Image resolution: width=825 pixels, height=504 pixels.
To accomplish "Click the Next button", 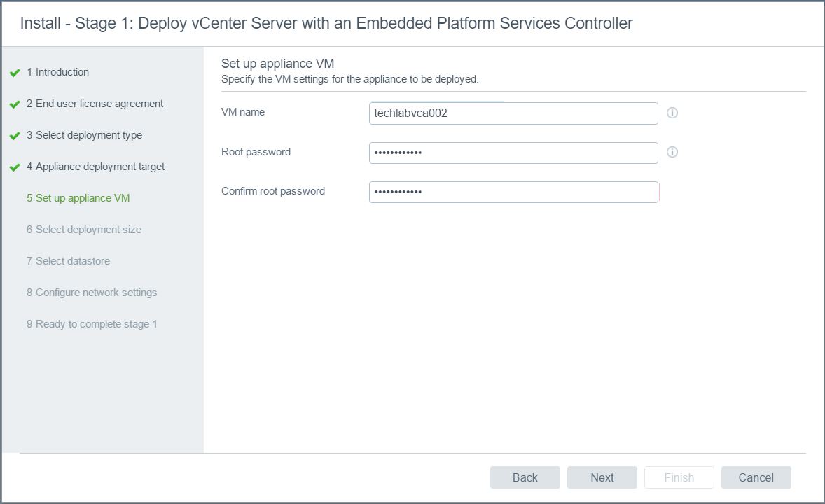I will point(602,477).
